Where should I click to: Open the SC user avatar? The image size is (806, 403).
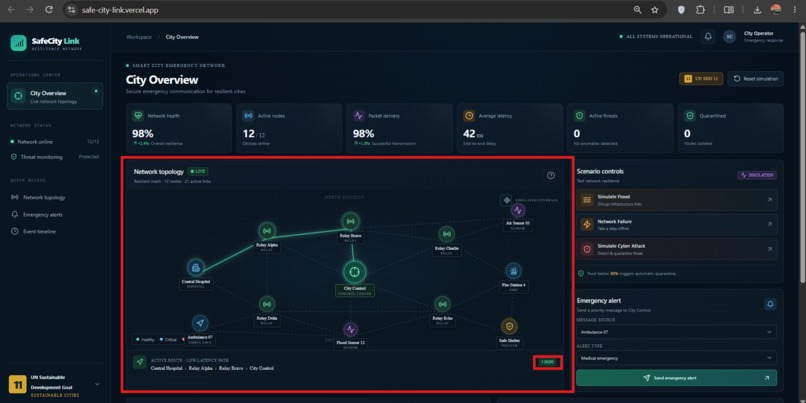tap(729, 36)
